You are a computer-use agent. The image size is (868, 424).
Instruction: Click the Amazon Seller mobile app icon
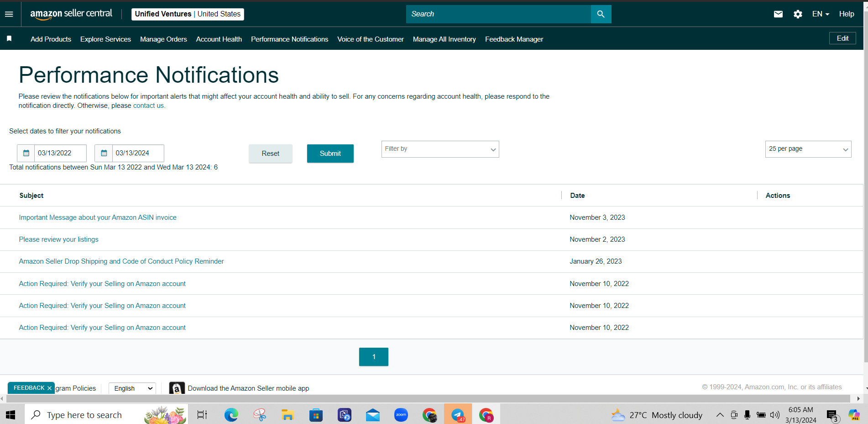[177, 388]
